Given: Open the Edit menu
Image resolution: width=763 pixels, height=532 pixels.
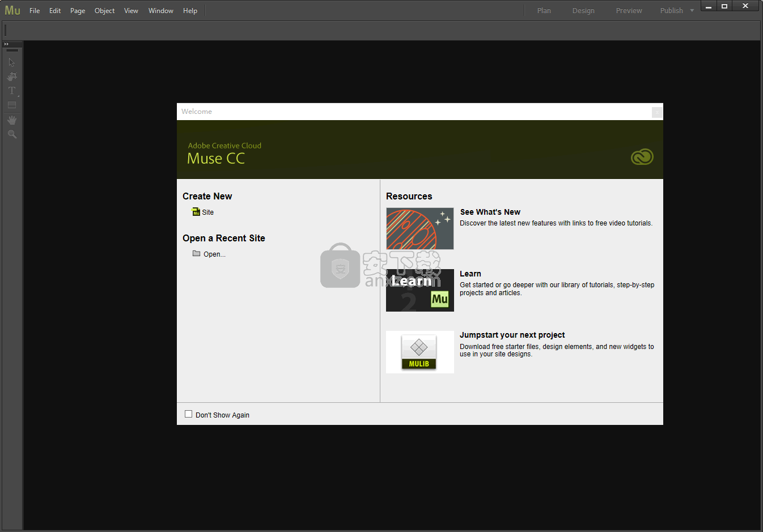Looking at the screenshot, I should [x=55, y=11].
